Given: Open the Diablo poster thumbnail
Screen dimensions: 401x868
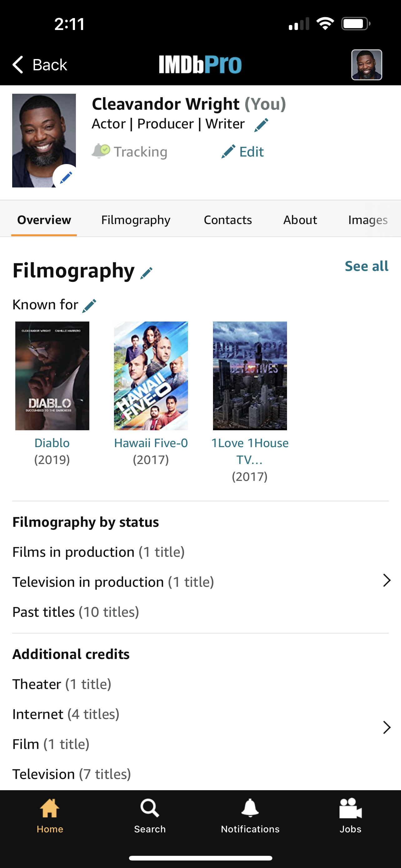Looking at the screenshot, I should click(x=52, y=376).
